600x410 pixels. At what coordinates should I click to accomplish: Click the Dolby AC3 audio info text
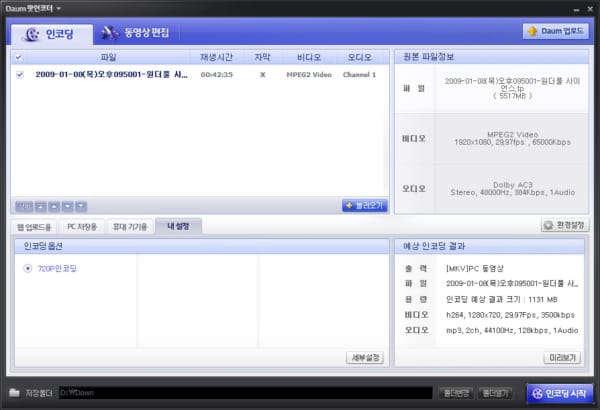pyautogui.click(x=512, y=185)
